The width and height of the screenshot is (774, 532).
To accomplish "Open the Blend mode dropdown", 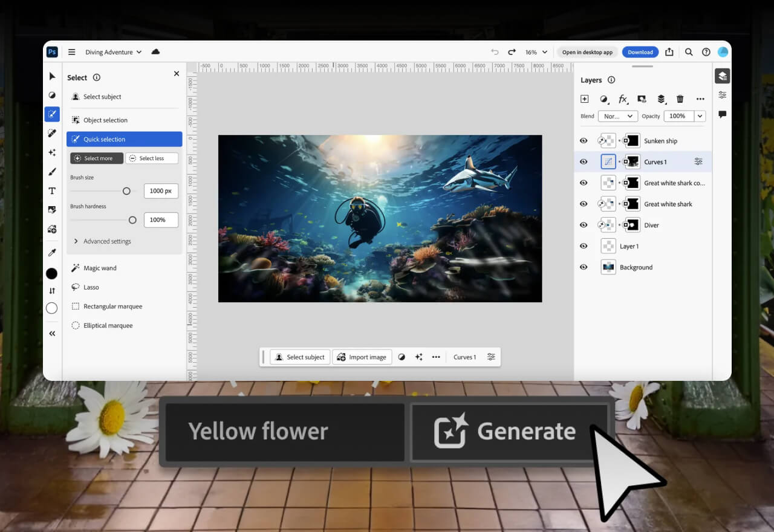I will 617,115.
